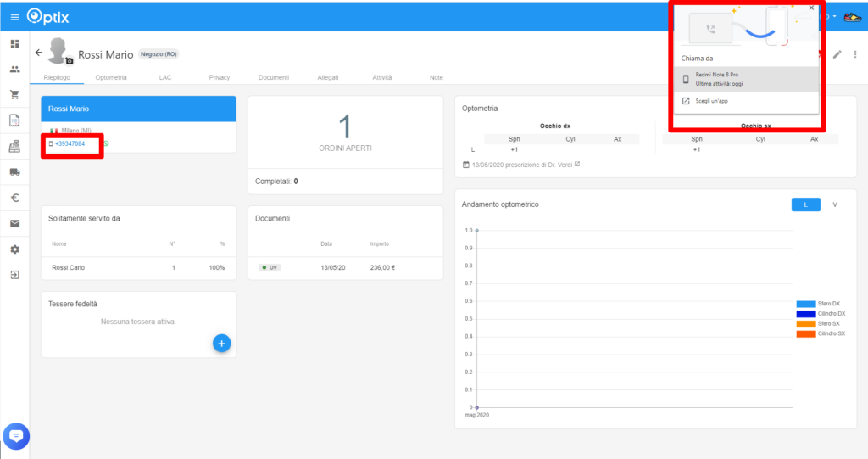Go back using the arrow beside avatar

[x=39, y=53]
